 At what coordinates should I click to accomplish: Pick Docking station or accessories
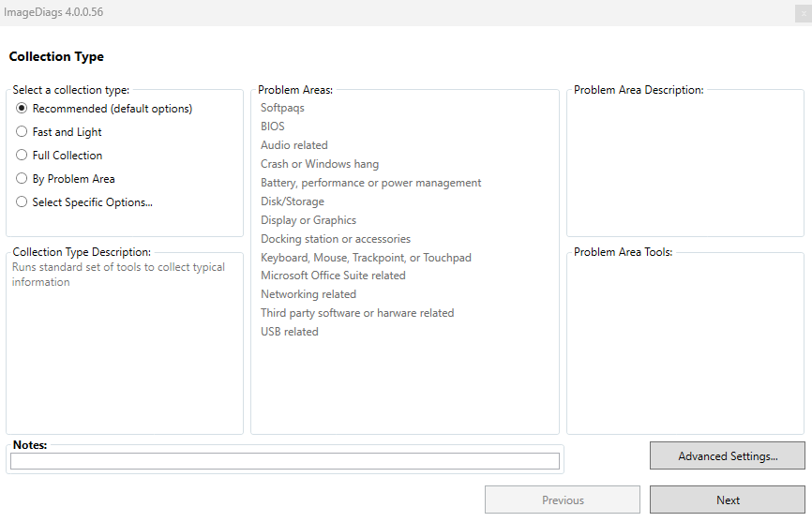[336, 239]
